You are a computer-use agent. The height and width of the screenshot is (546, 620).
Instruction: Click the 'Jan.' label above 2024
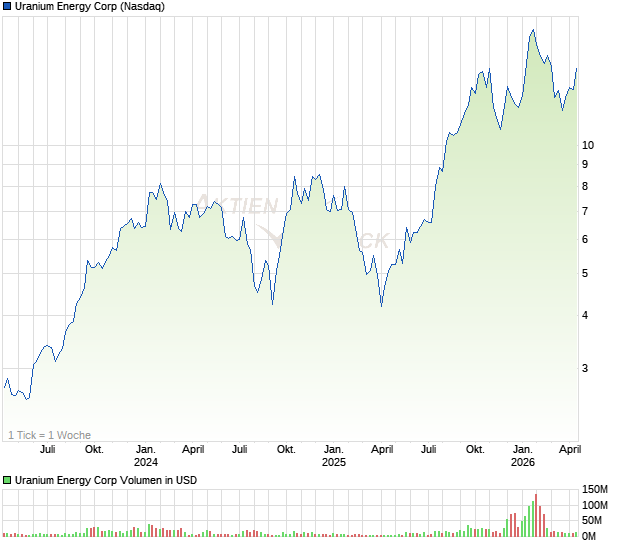coord(146,450)
